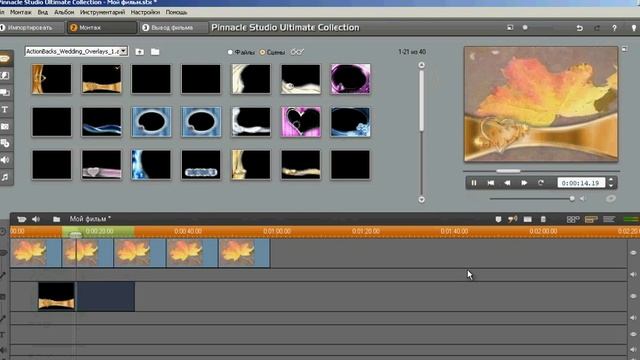640x360 pixels.
Task: Click the browse folder icon beside album dropdown
Action: coord(155,52)
